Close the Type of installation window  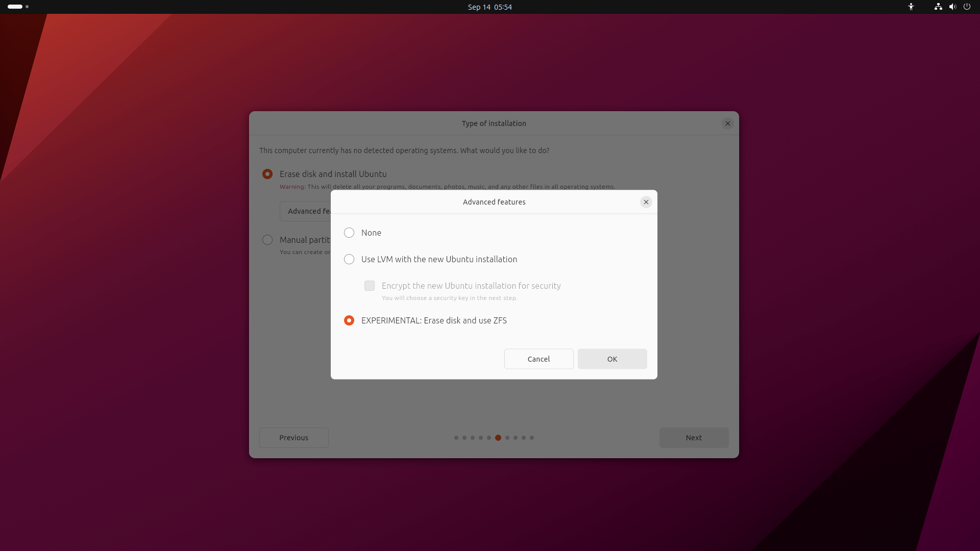click(727, 123)
